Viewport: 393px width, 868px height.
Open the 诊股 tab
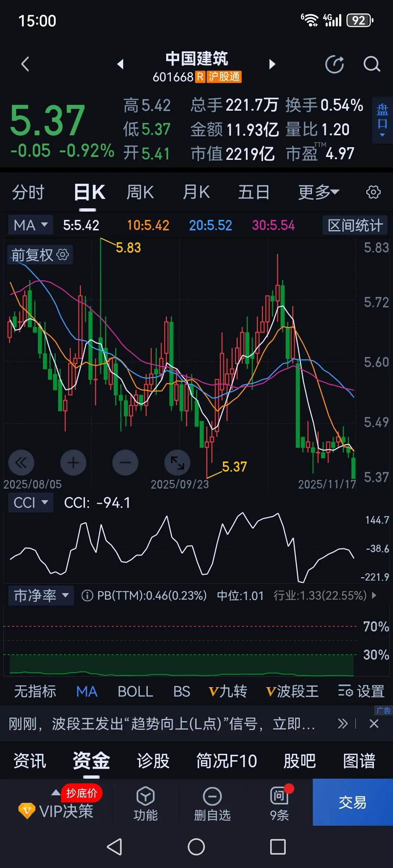click(153, 761)
